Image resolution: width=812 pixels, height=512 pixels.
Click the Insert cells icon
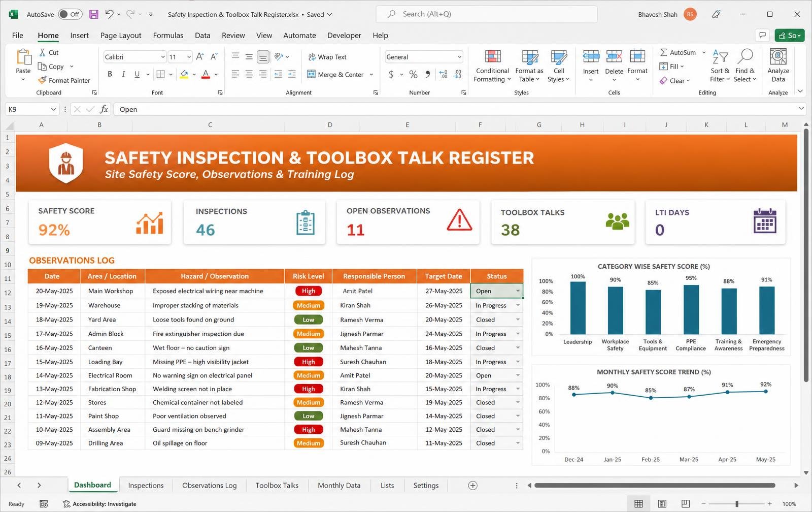pos(591,56)
